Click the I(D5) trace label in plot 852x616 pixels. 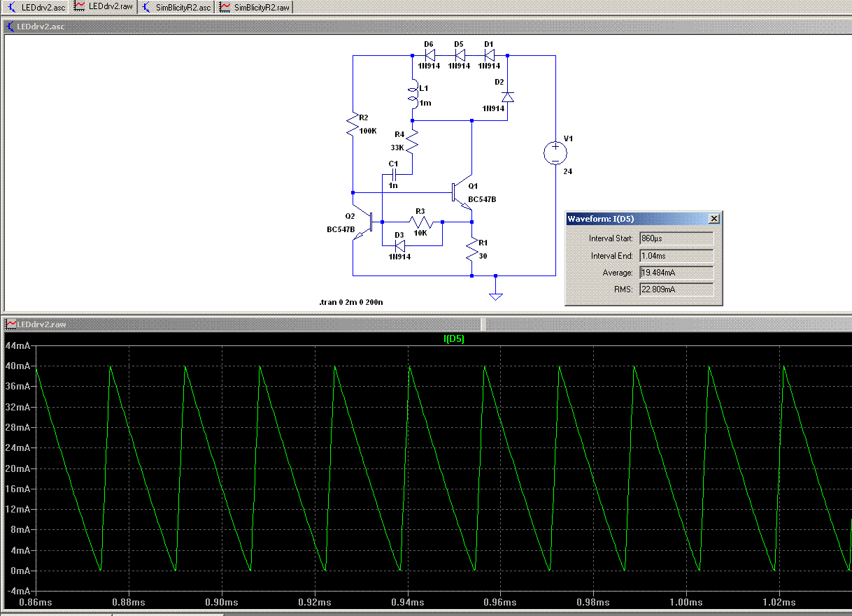(454, 339)
